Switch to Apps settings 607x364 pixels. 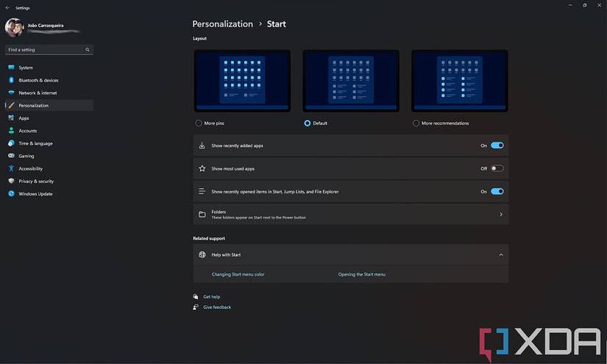49,118
